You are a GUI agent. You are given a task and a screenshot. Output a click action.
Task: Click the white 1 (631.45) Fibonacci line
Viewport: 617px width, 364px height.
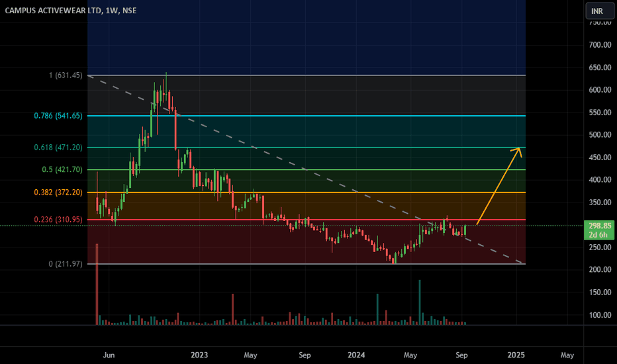click(307, 75)
